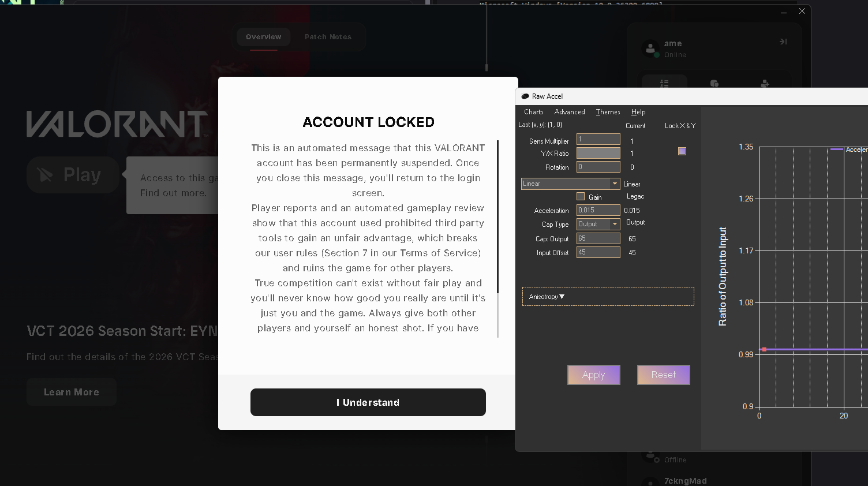Viewport: 868px width, 486px height.
Task: Open the Cap Type Output dropdown
Action: tap(598, 224)
